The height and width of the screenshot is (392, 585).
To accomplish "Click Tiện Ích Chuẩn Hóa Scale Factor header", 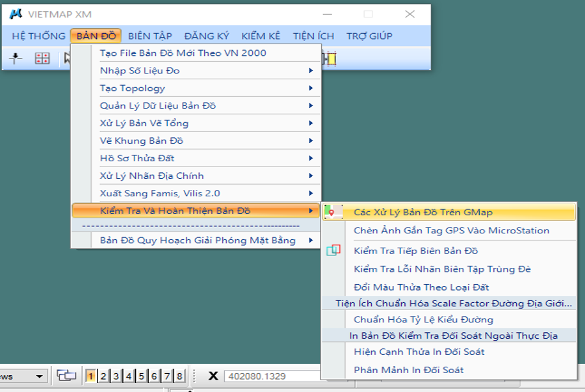I will (449, 303).
